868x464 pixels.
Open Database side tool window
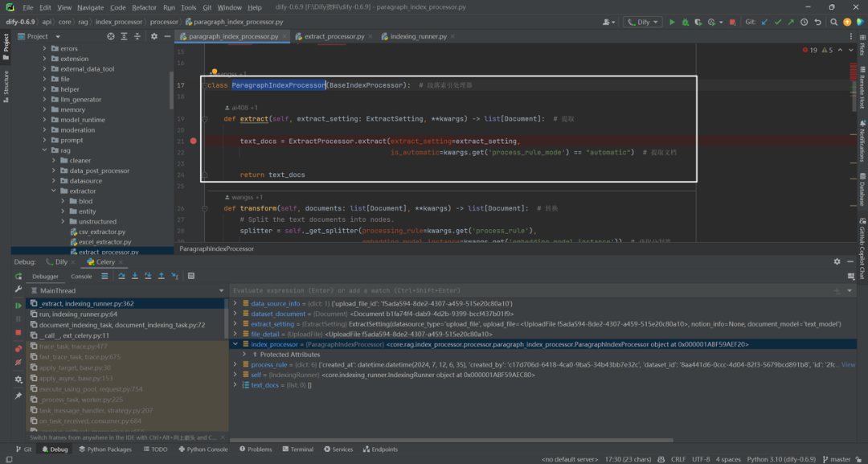tap(862, 190)
